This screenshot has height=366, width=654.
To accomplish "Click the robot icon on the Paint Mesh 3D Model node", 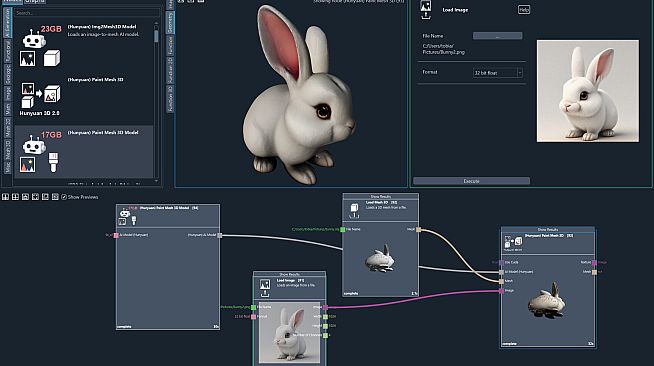I will click(x=125, y=213).
